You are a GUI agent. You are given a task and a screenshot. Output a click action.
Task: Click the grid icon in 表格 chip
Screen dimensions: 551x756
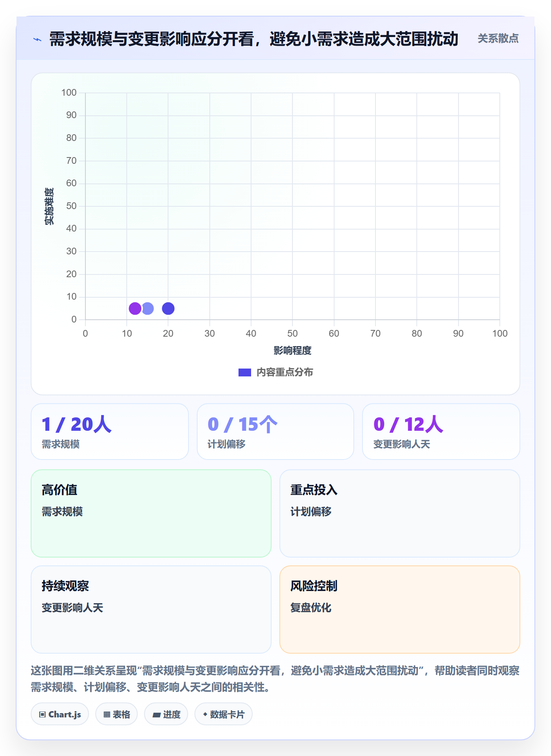tap(107, 715)
